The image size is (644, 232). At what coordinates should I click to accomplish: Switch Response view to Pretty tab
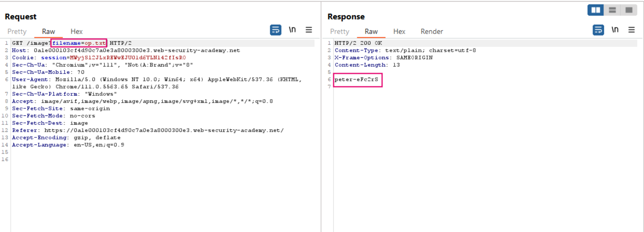340,32
